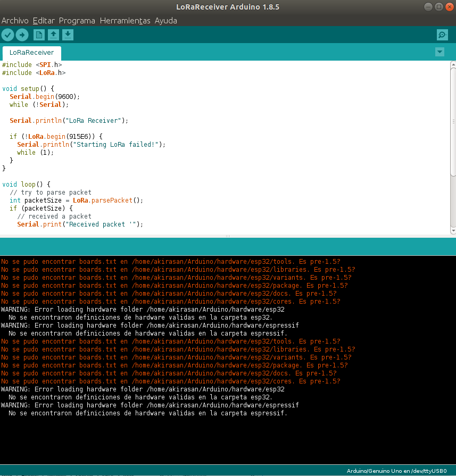Click the 'if (!LoRa.begin(915E6)) {' line
The height and width of the screenshot is (476, 456).
[x=56, y=137]
